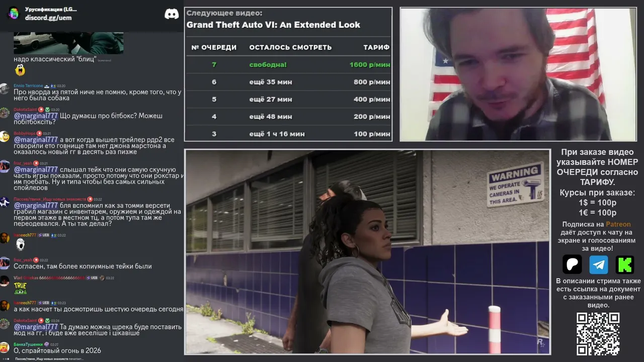Click the username 'BobbyHops'
The height and width of the screenshot is (362, 644).
[x=25, y=133]
